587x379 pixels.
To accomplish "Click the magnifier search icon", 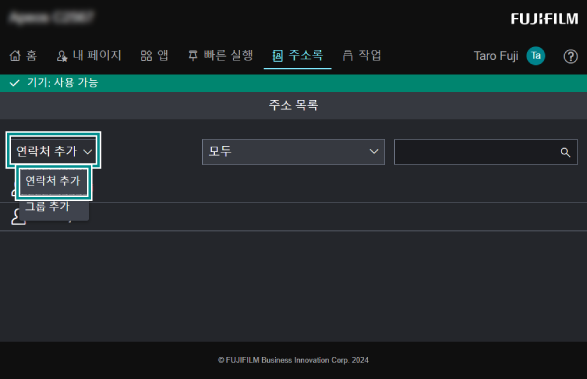I will pyautogui.click(x=565, y=152).
